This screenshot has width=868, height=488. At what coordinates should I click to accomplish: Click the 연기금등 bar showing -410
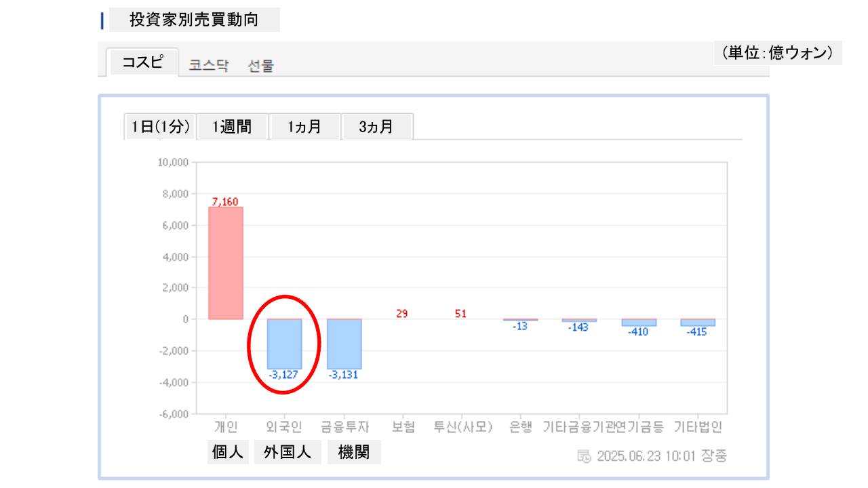coord(638,323)
